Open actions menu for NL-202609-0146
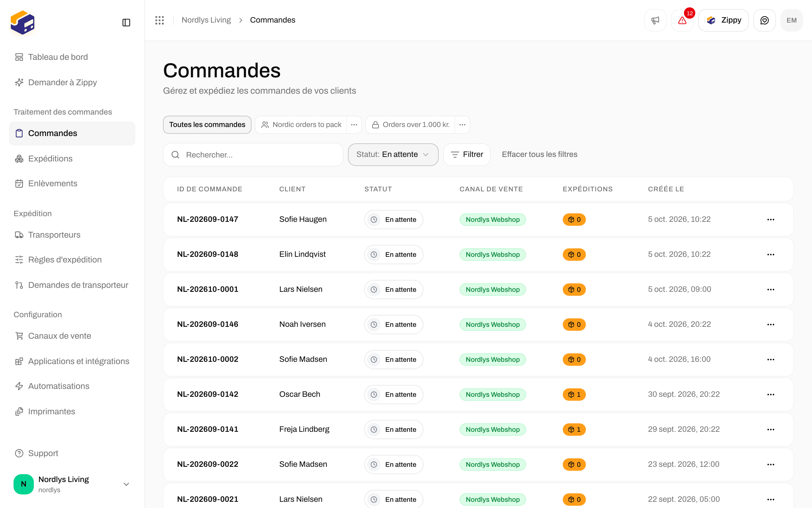 (771, 325)
